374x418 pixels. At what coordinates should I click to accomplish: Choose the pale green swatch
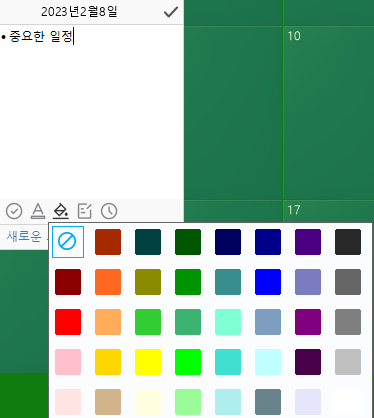[188, 402]
